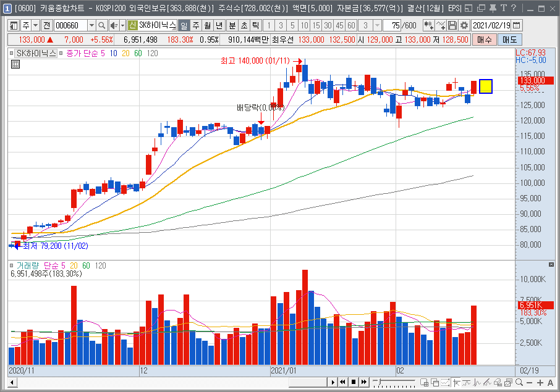The height and width of the screenshot is (392, 560).
Task: Click in the stock code 000660 input
Action: 70,25
